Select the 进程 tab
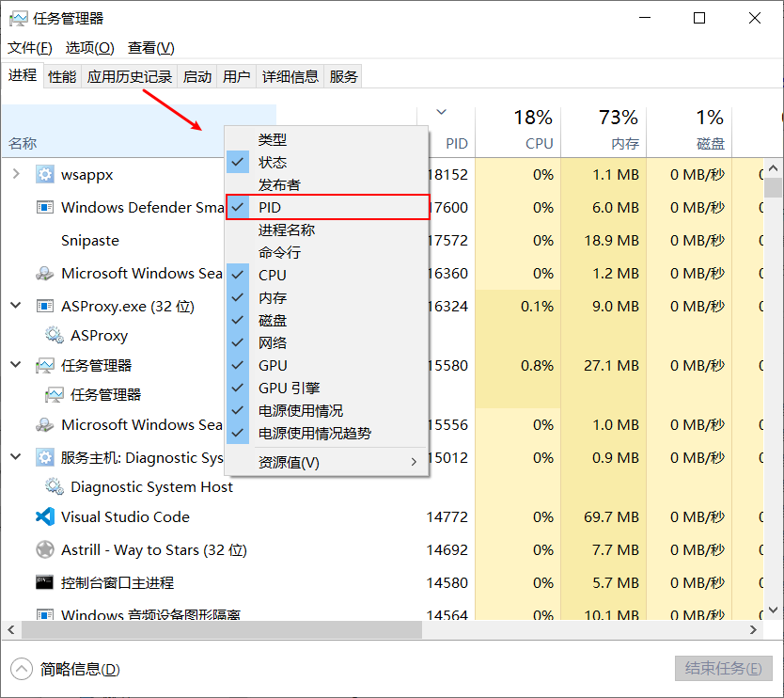 pos(23,75)
